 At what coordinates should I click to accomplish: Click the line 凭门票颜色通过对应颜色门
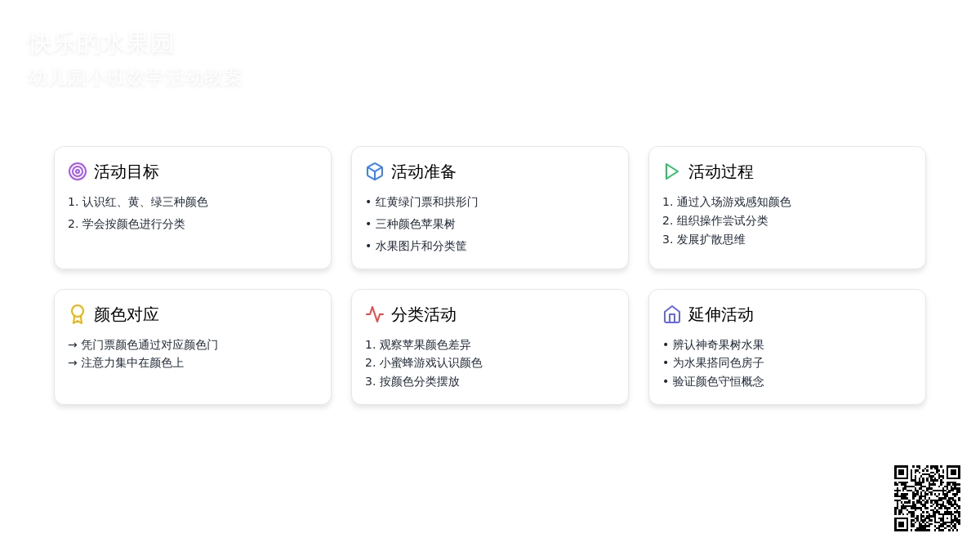(x=149, y=344)
